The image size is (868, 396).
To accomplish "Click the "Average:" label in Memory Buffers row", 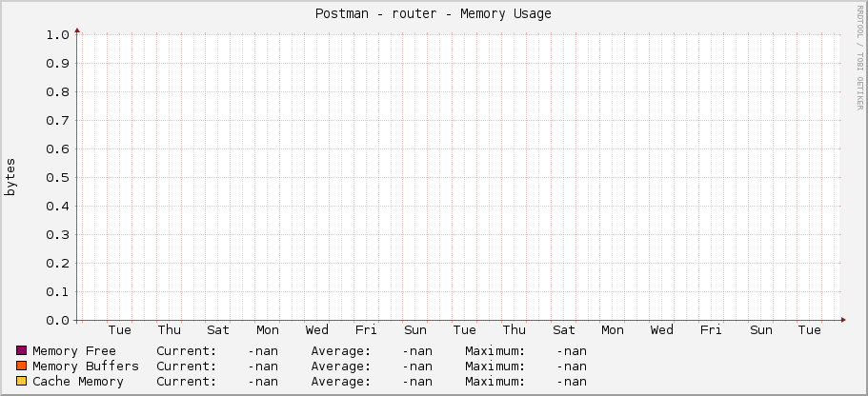I will pos(341,366).
